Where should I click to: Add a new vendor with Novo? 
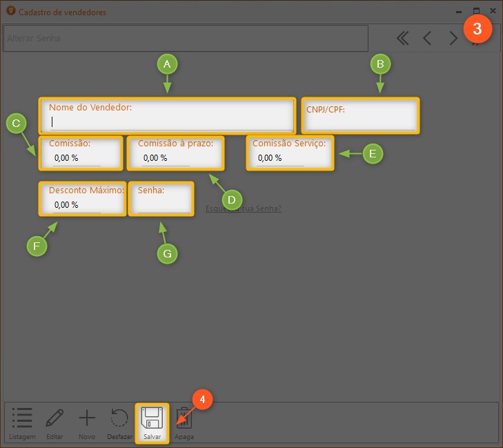coord(87,422)
